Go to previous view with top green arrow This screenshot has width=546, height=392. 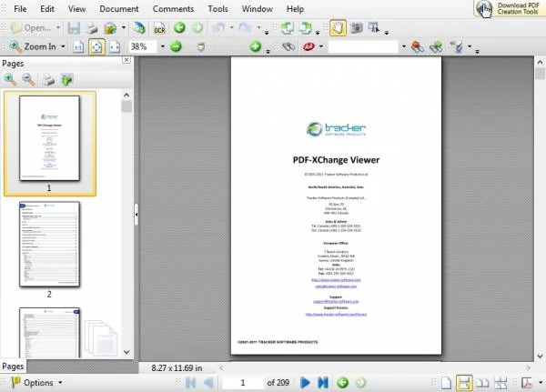(x=179, y=27)
